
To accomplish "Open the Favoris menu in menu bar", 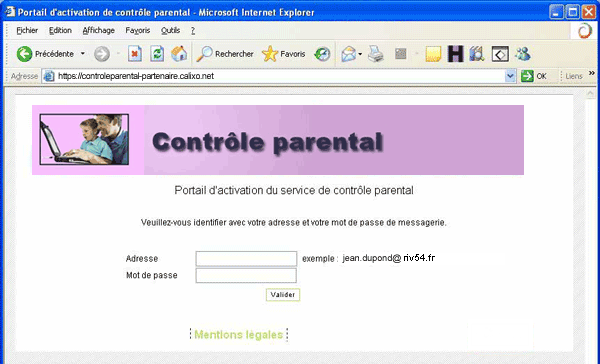I will [x=138, y=31].
